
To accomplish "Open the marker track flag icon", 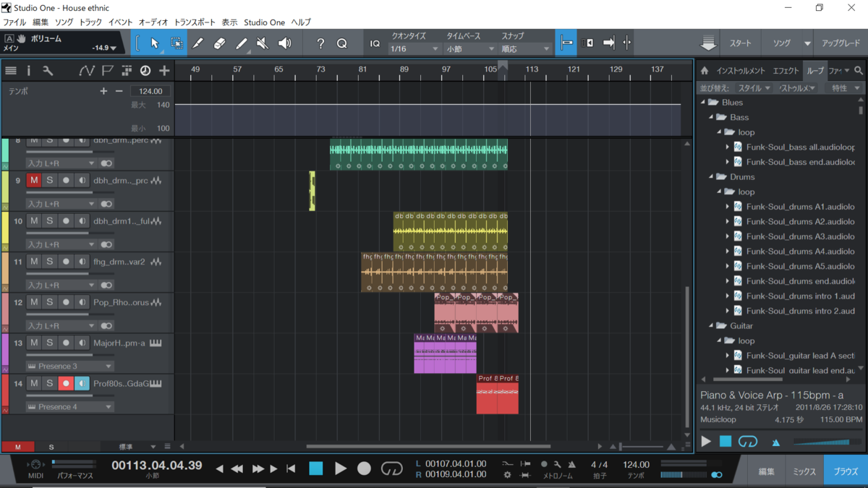I will tap(107, 70).
